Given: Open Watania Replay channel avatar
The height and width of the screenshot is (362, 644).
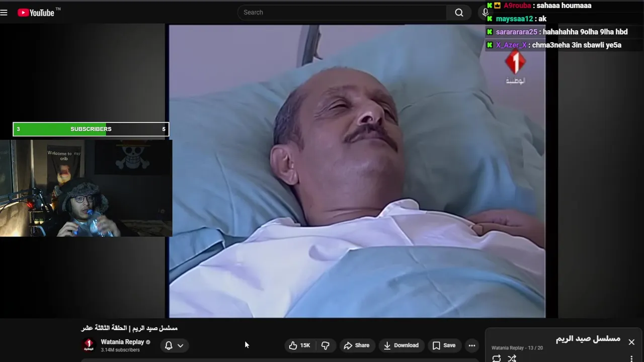Looking at the screenshot, I should coord(89,345).
